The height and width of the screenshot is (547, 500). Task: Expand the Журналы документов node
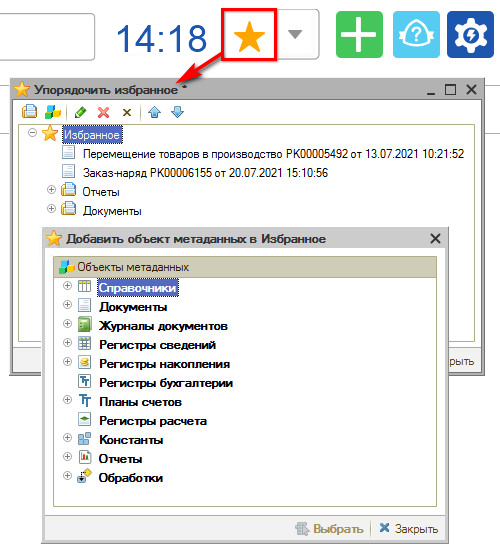67,324
